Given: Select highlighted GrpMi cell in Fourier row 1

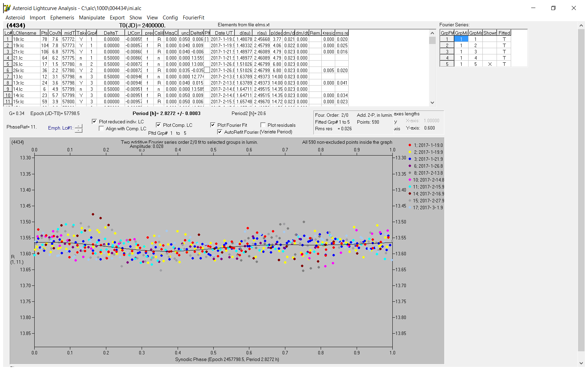Looking at the screenshot, I should tap(461, 39).
